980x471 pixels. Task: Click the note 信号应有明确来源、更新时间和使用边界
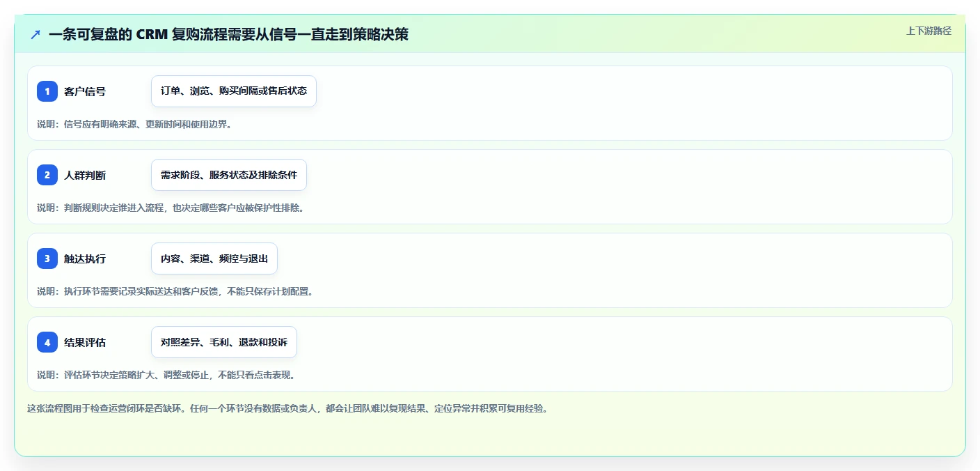pos(134,124)
